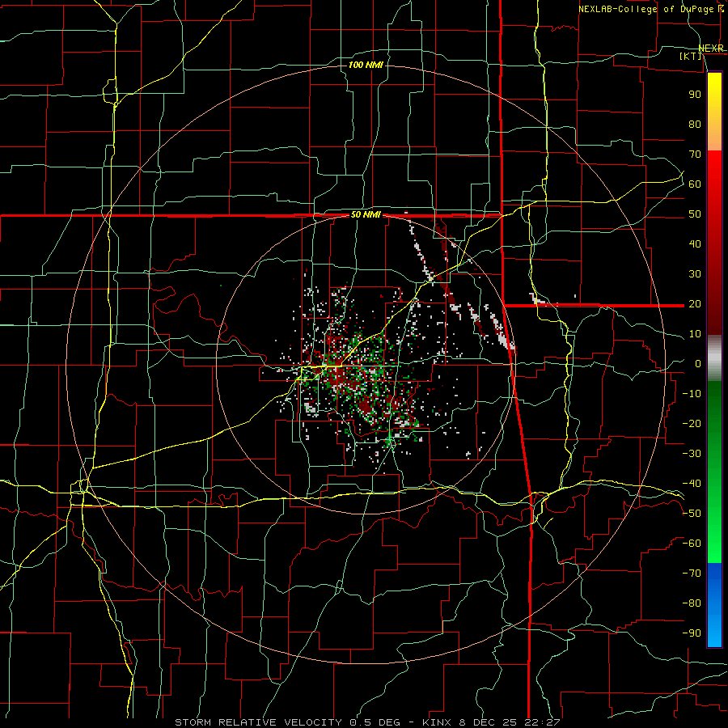The height and width of the screenshot is (728, 728).
Task: Select the -30 value on velocity scale
Action: [x=692, y=454]
